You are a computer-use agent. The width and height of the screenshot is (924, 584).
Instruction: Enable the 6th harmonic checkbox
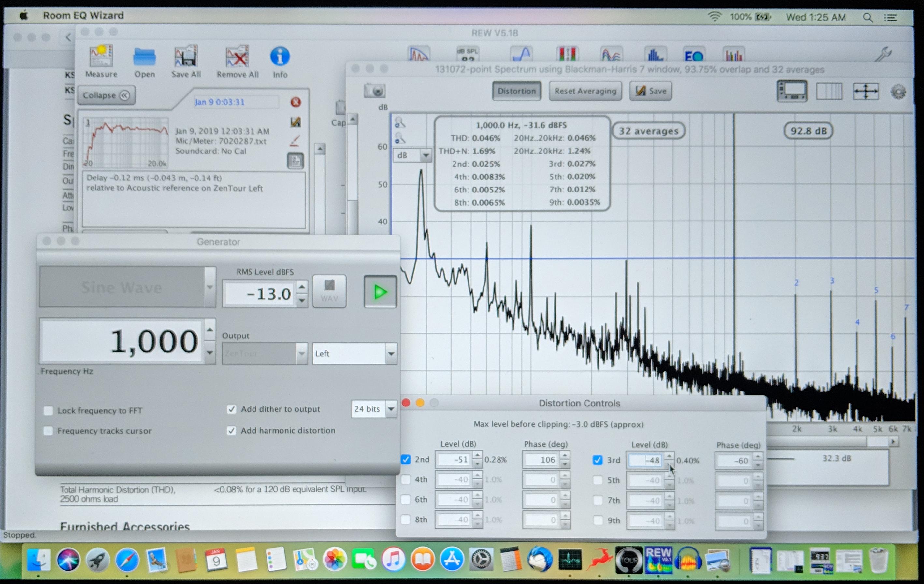point(406,499)
